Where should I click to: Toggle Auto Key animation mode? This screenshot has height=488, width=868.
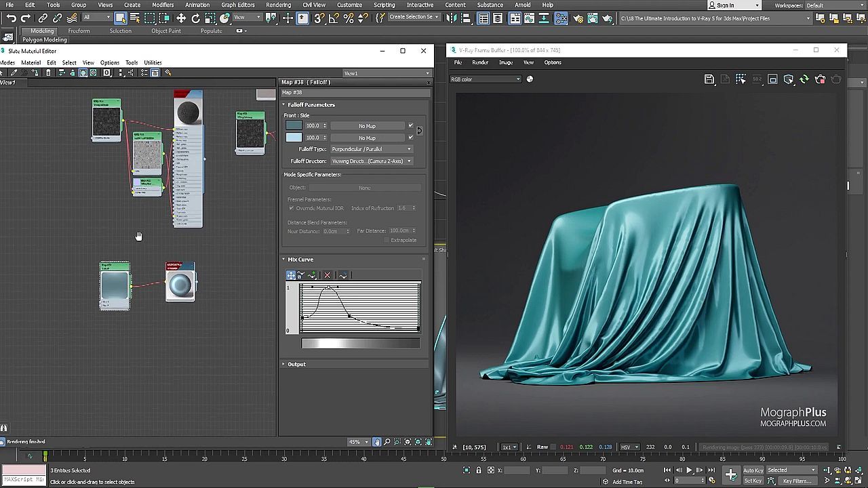[x=753, y=470]
